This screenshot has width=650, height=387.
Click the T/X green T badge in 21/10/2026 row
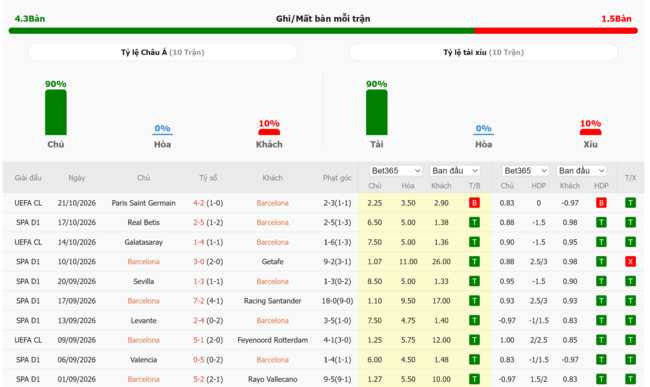click(x=631, y=203)
